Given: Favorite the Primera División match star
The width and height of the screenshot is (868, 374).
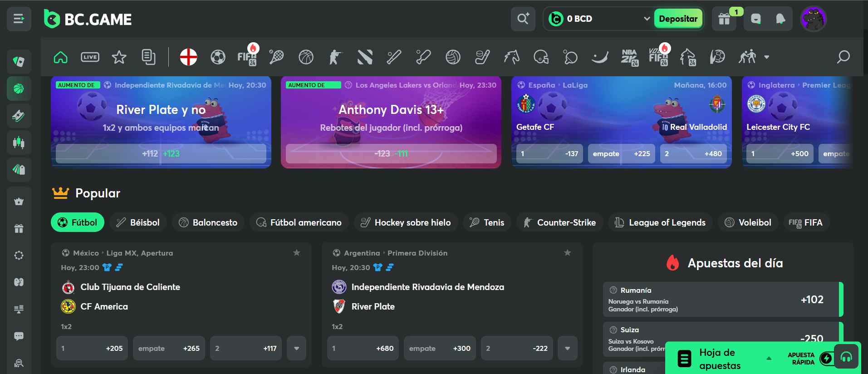Looking at the screenshot, I should (567, 253).
